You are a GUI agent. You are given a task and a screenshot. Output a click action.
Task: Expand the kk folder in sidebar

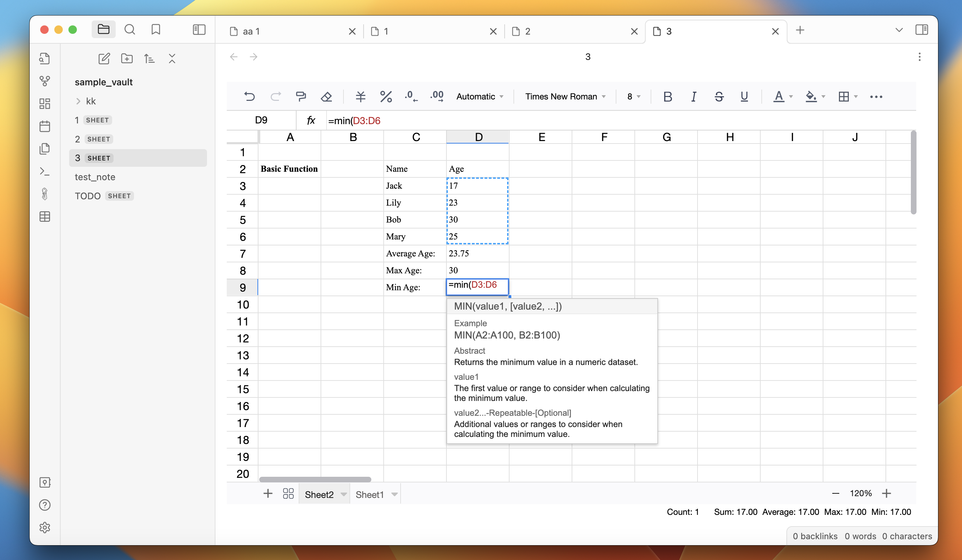[78, 101]
